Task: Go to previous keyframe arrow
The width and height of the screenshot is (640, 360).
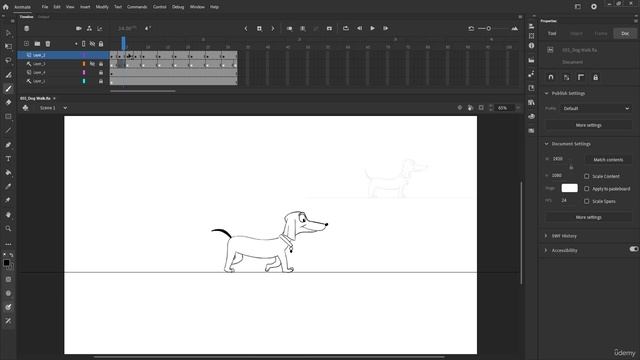Action: click(246, 29)
